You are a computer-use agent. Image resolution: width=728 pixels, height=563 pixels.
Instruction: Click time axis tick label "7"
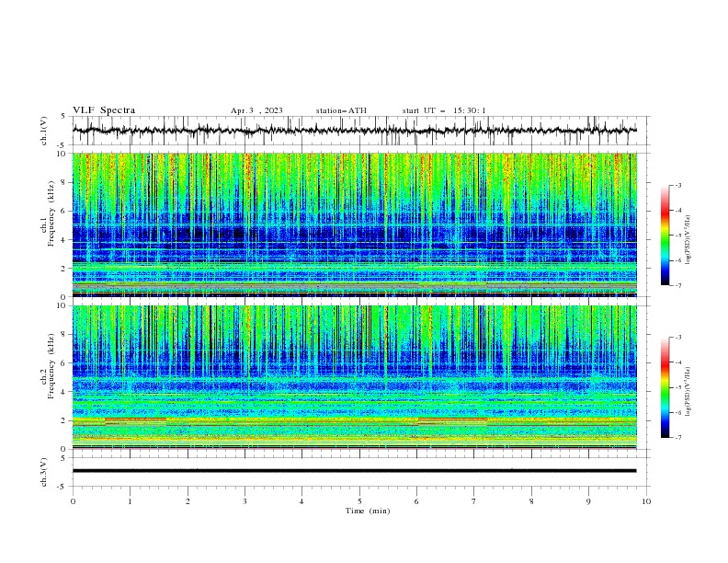(474, 501)
